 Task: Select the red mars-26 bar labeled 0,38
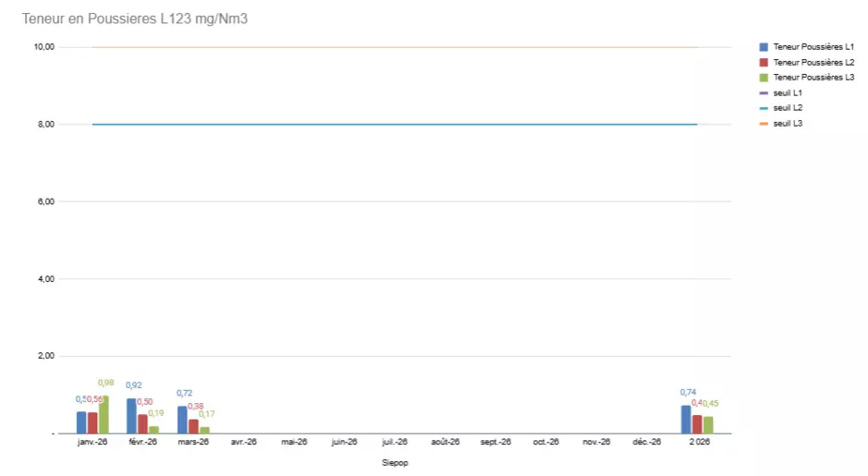[x=194, y=426]
